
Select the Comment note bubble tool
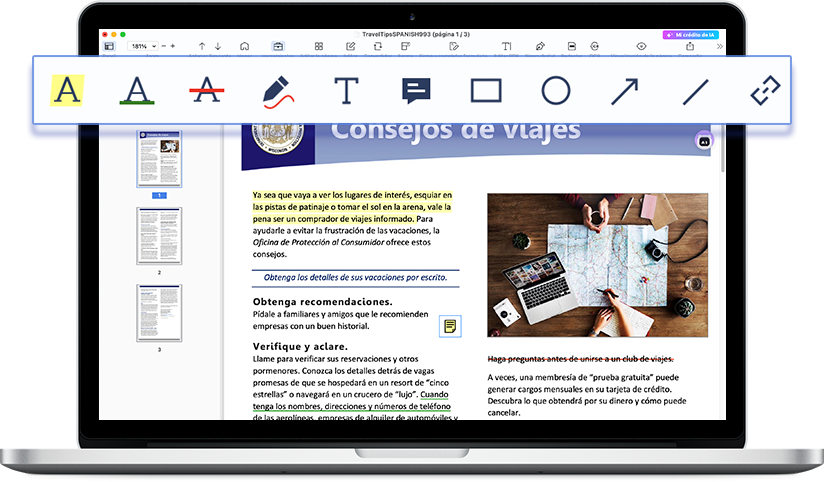pyautogui.click(x=416, y=91)
